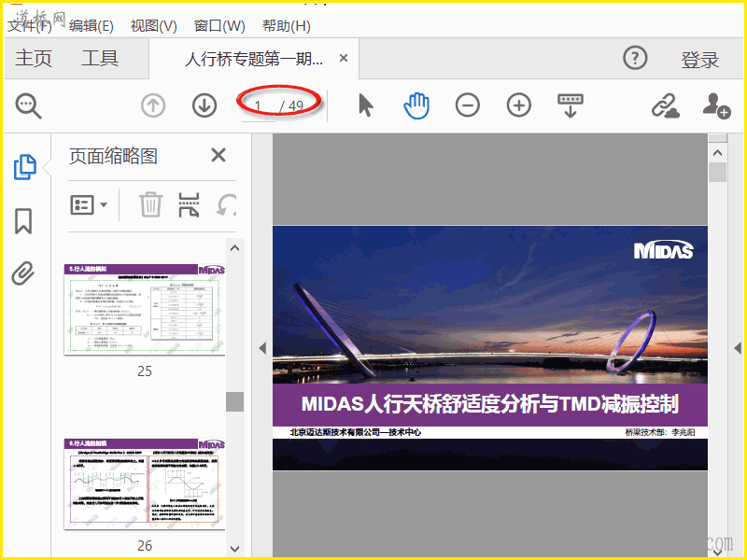Click the document scroll up arrow
The width and height of the screenshot is (747, 560).
point(717,153)
